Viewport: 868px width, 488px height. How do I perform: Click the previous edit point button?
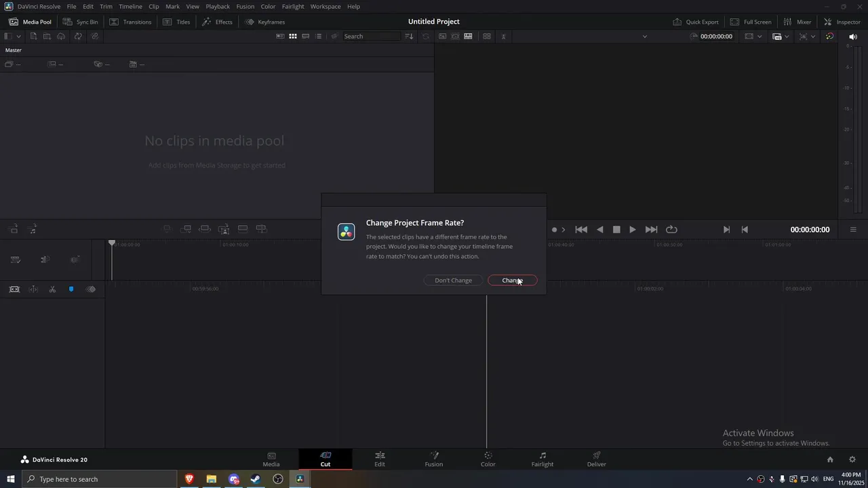tap(745, 230)
